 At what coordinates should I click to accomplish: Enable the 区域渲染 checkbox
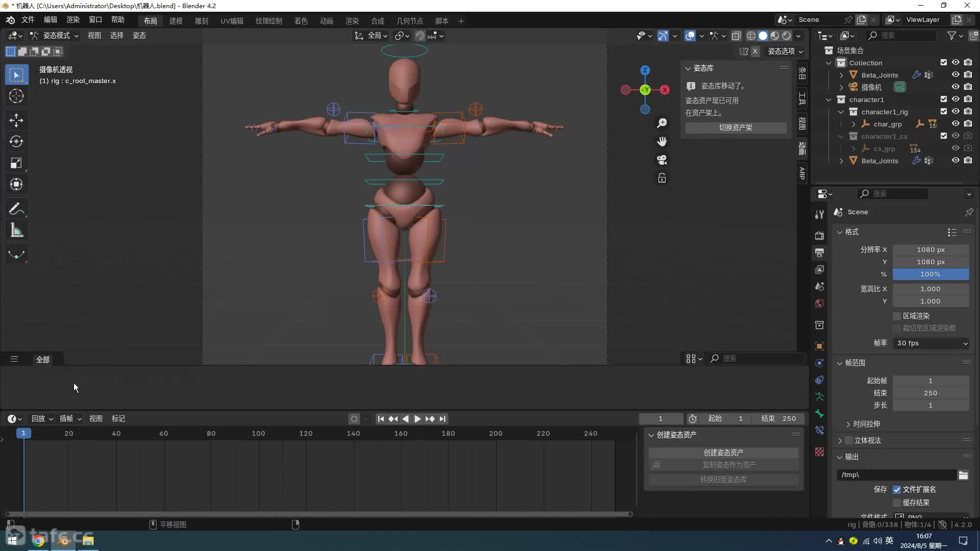click(x=897, y=316)
